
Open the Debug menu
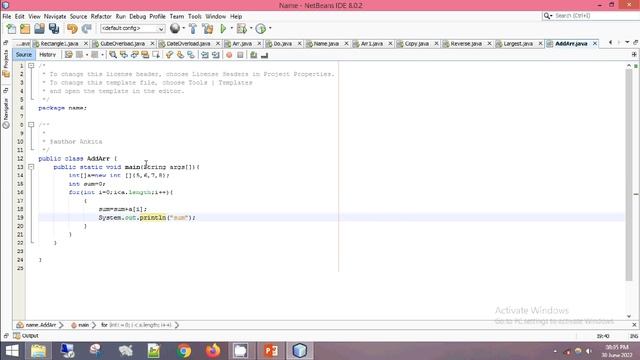pos(138,16)
